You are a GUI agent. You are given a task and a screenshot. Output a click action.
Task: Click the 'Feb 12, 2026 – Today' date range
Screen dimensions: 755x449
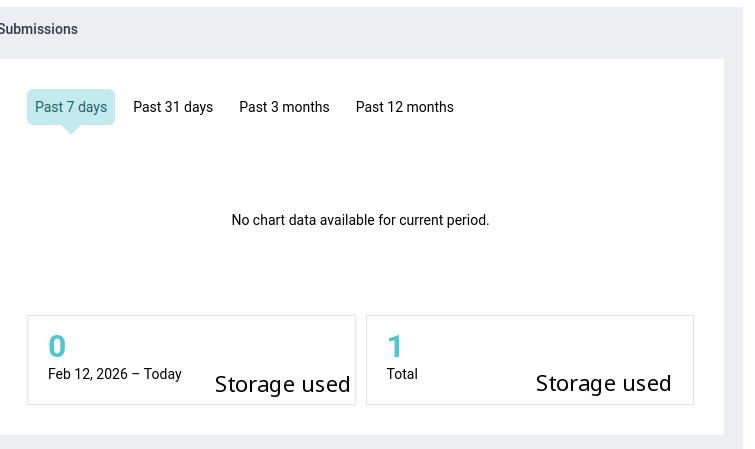tap(115, 374)
